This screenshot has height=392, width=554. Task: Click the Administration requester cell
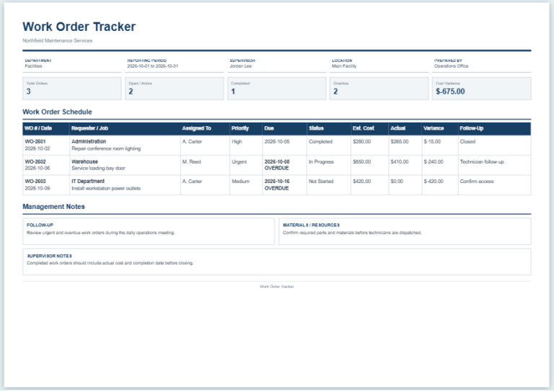click(x=89, y=141)
